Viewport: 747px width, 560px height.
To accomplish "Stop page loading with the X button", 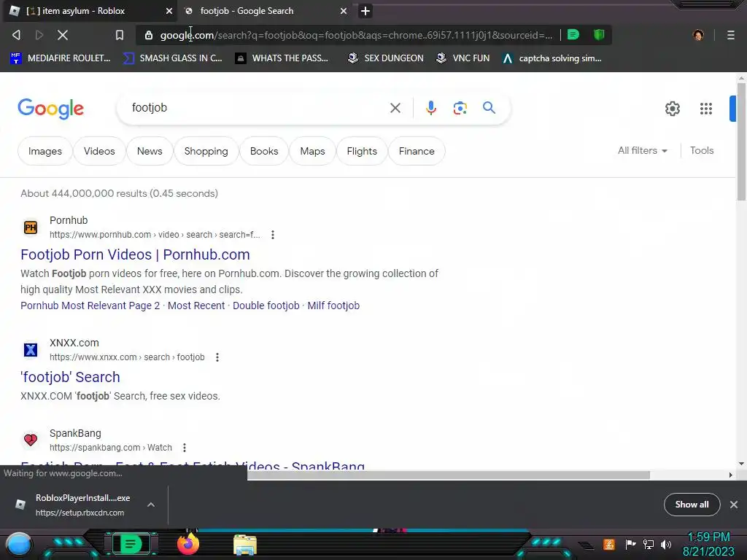I will pyautogui.click(x=63, y=35).
